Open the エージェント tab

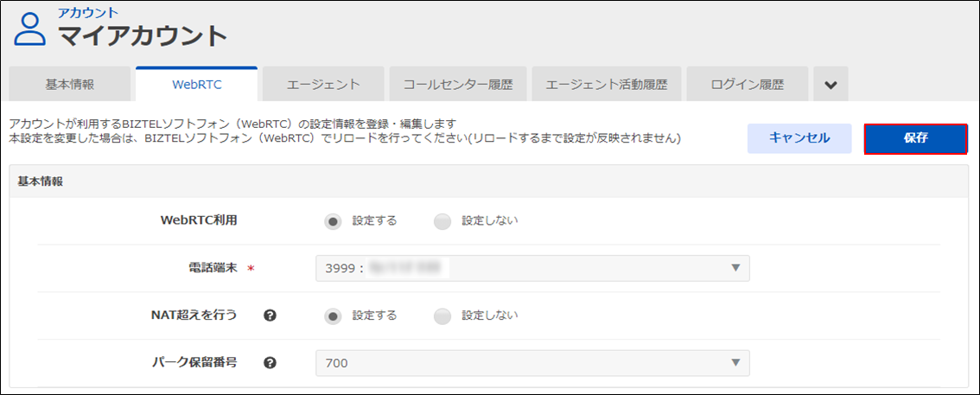(323, 85)
